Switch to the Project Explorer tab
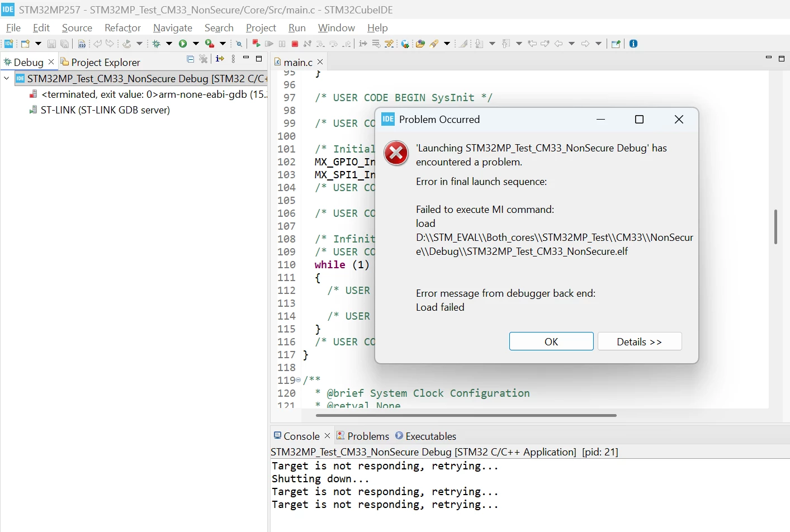Image resolution: width=790 pixels, height=532 pixels. pos(100,62)
